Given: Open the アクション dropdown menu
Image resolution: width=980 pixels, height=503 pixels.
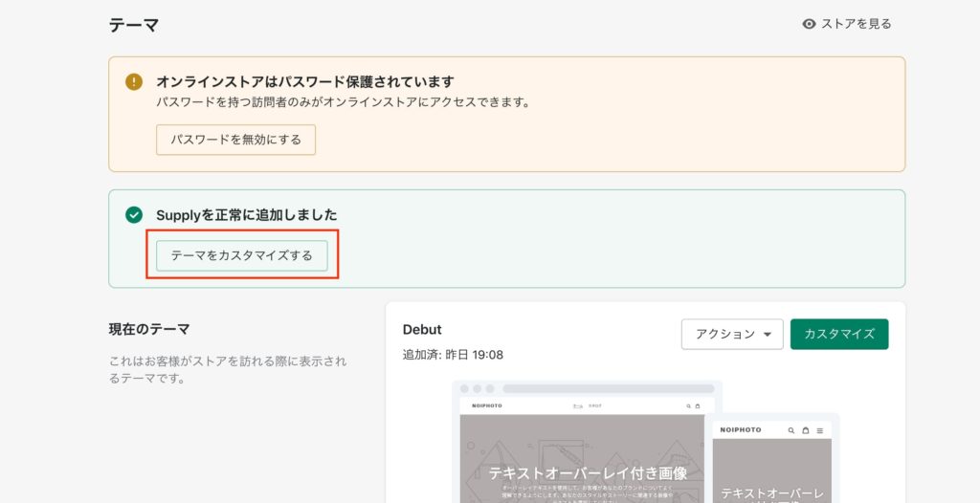Looking at the screenshot, I should click(732, 334).
